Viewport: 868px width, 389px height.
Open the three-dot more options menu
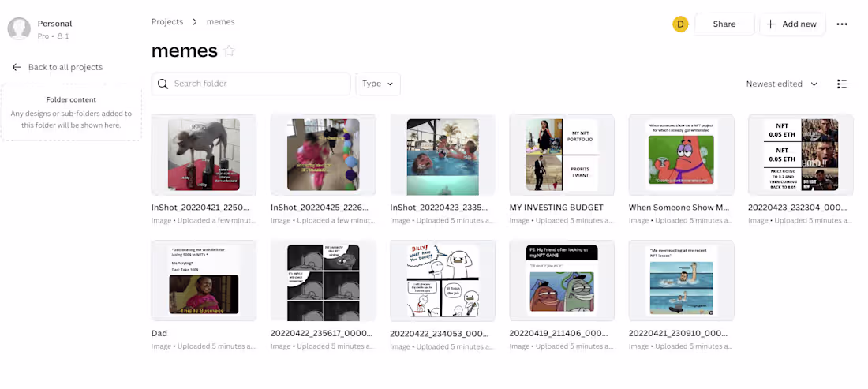click(x=842, y=24)
